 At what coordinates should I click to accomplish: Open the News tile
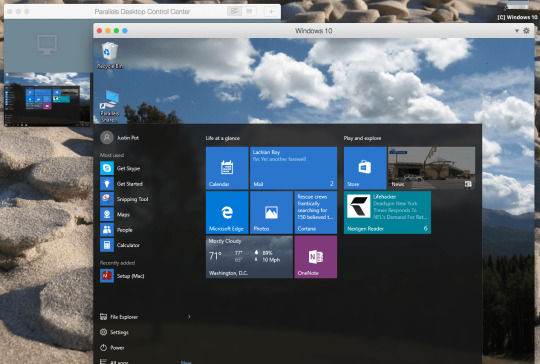click(x=432, y=168)
